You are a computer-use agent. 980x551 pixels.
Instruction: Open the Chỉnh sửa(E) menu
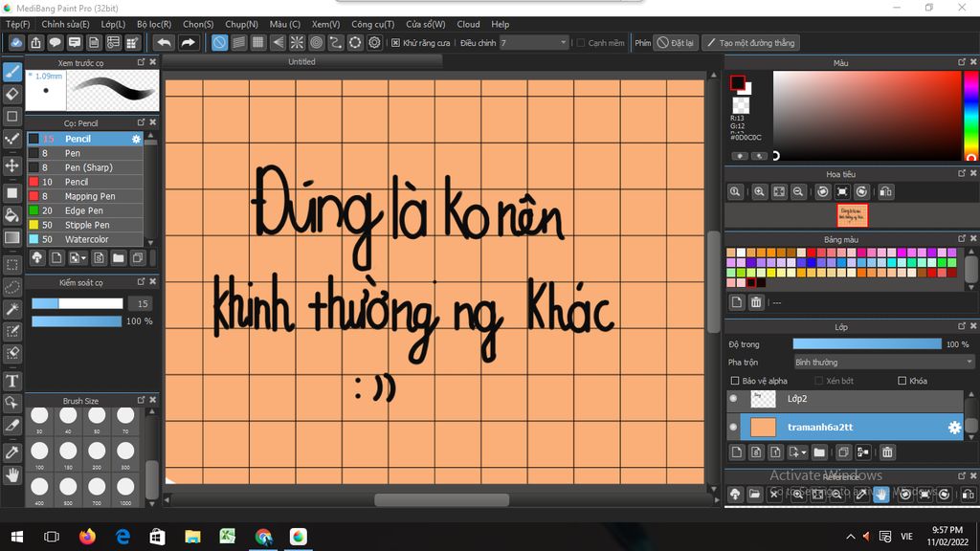tap(65, 24)
